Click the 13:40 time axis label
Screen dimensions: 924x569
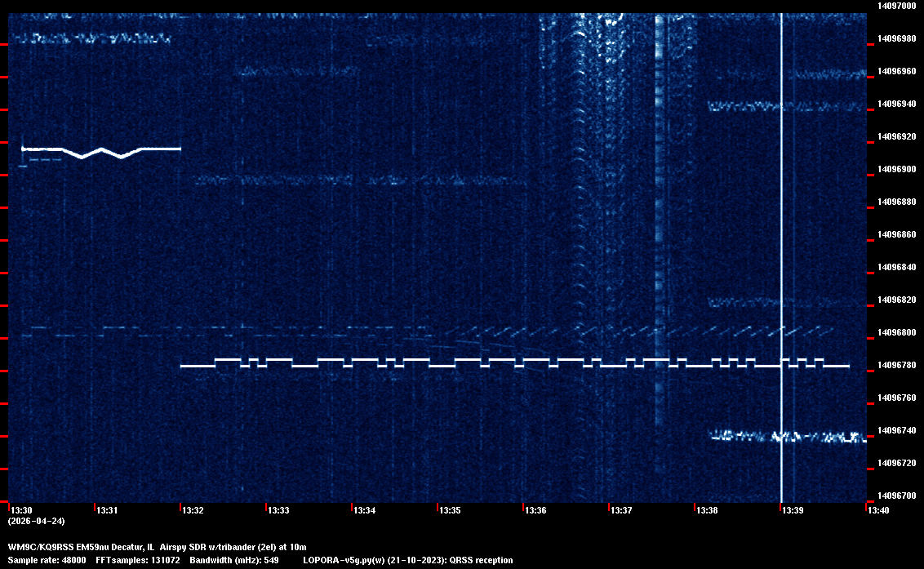point(878,510)
